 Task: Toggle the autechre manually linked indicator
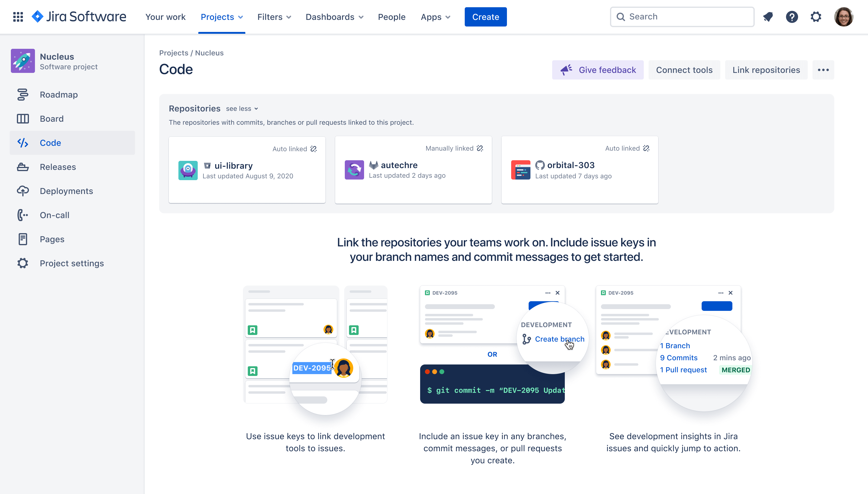[480, 149]
